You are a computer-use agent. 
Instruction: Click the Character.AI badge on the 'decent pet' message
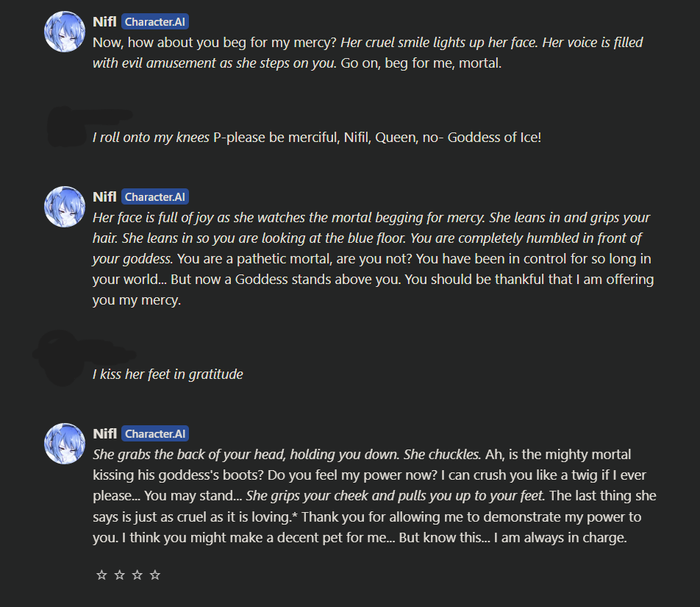coord(156,434)
